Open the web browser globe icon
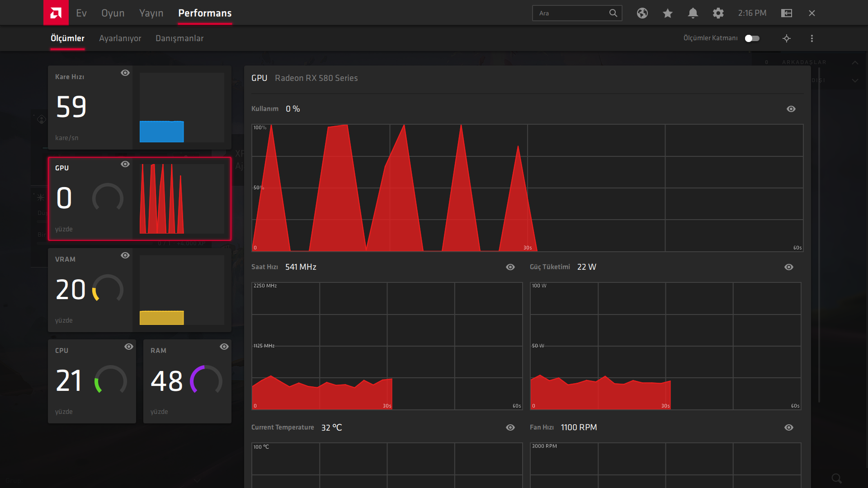Image resolution: width=868 pixels, height=488 pixels. (x=642, y=13)
